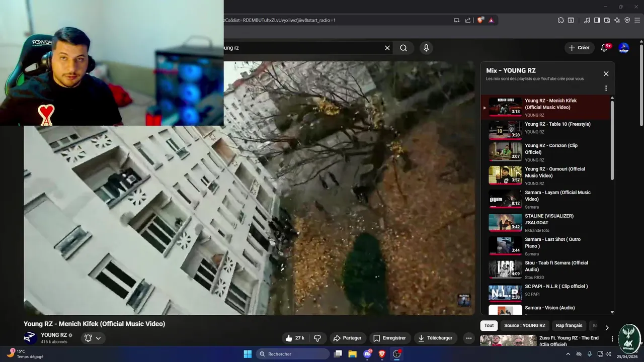Click the browser URL address field
The image size is (644, 362).
(336, 20)
